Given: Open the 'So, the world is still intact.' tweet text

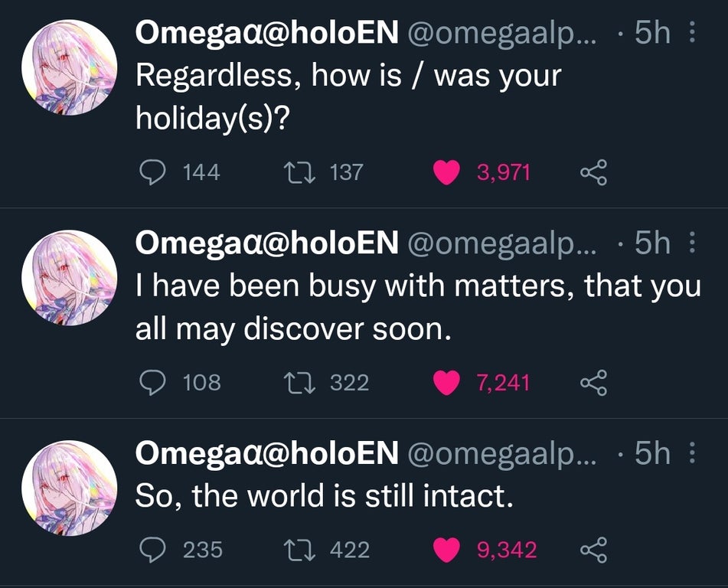Looking at the screenshot, I should point(325,495).
